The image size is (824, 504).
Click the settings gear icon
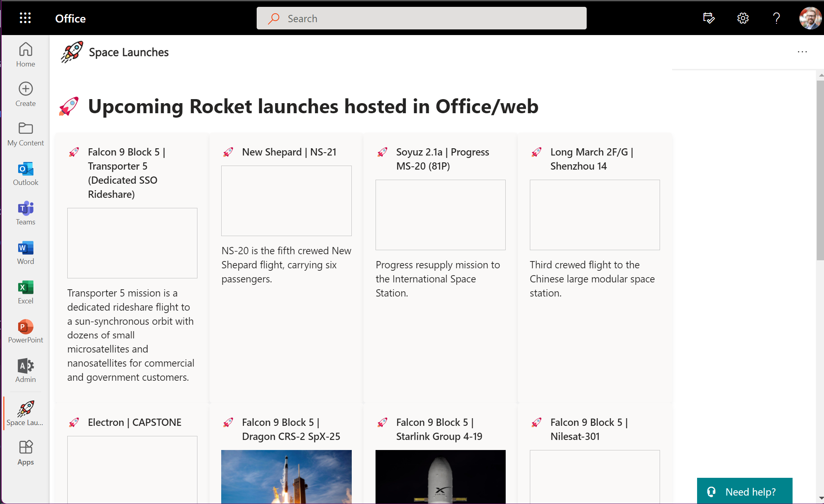(743, 18)
